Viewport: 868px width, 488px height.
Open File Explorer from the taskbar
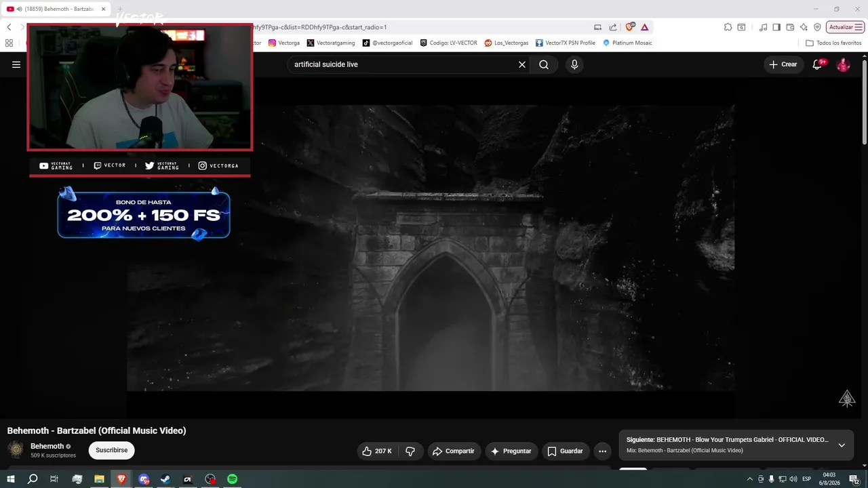[x=99, y=479]
